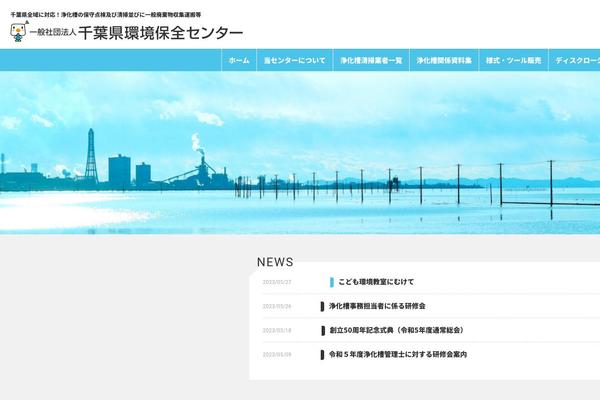Image resolution: width=600 pixels, height=400 pixels.
Task: Open the 浄化槽関係資料集 menu item
Action: click(x=444, y=60)
